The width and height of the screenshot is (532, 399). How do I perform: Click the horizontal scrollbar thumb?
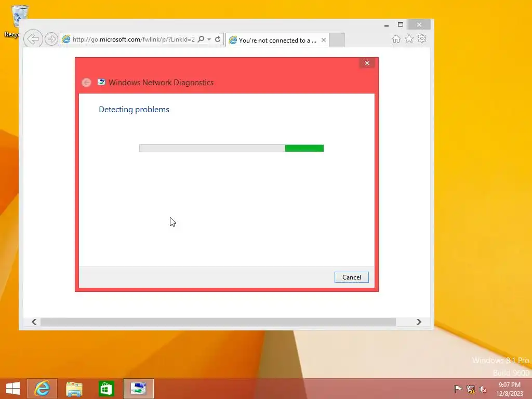point(218,322)
